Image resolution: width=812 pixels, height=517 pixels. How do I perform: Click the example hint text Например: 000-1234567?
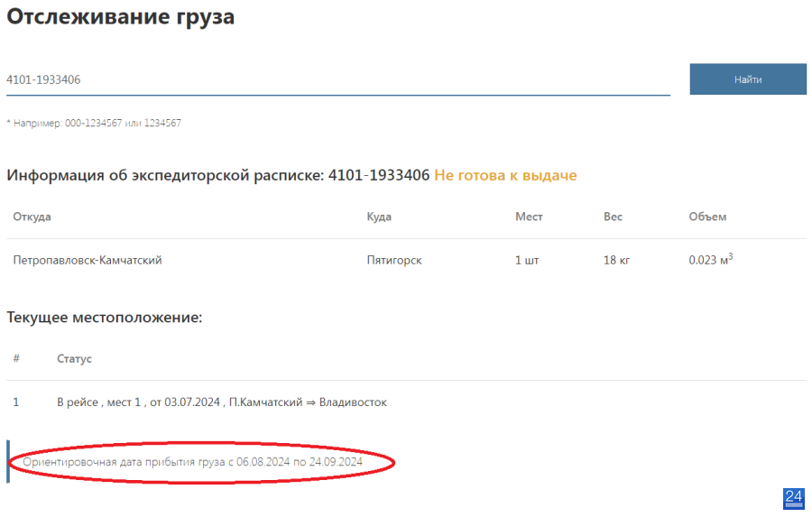pyautogui.click(x=94, y=124)
